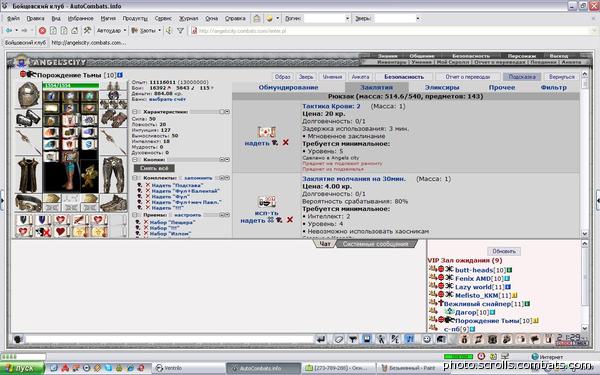Open the Логин combo box

[327, 18]
